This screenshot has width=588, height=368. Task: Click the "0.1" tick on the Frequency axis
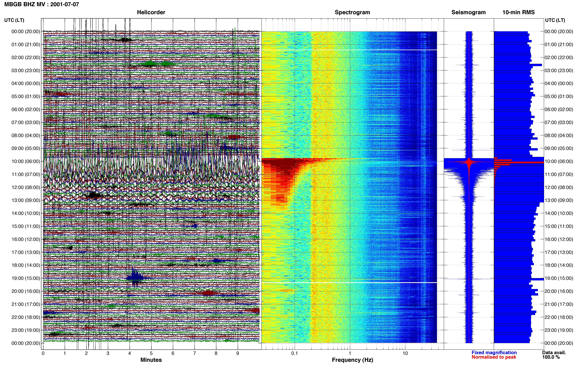tap(295, 353)
